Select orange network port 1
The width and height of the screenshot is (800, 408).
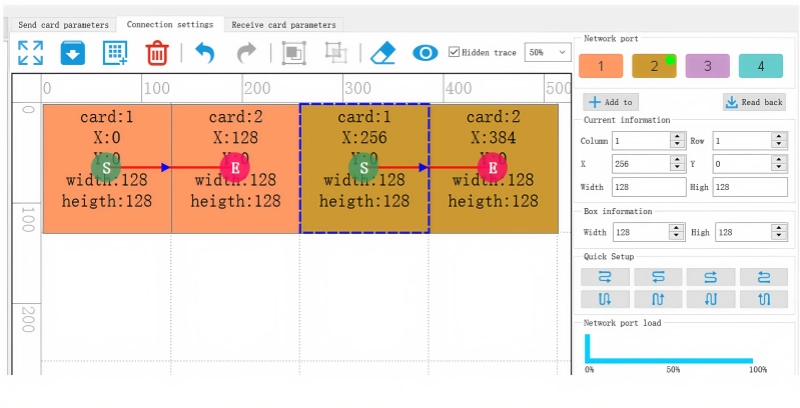pyautogui.click(x=601, y=66)
